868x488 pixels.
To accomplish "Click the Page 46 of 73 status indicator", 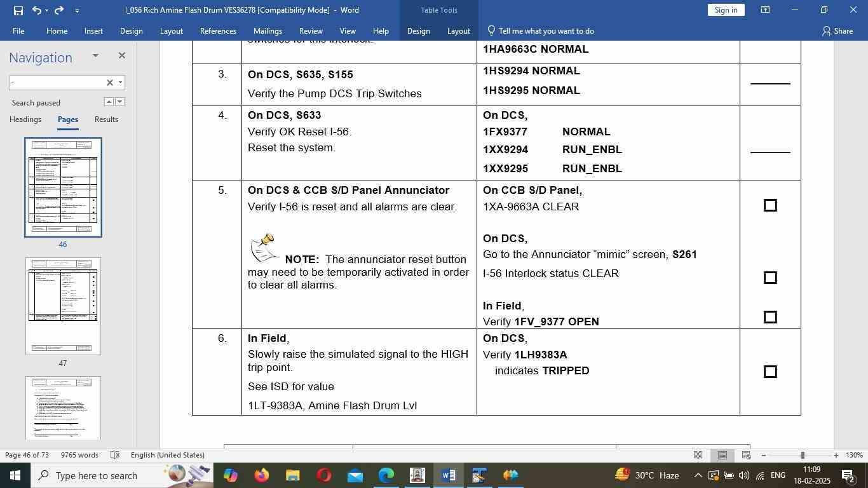I will click(27, 455).
